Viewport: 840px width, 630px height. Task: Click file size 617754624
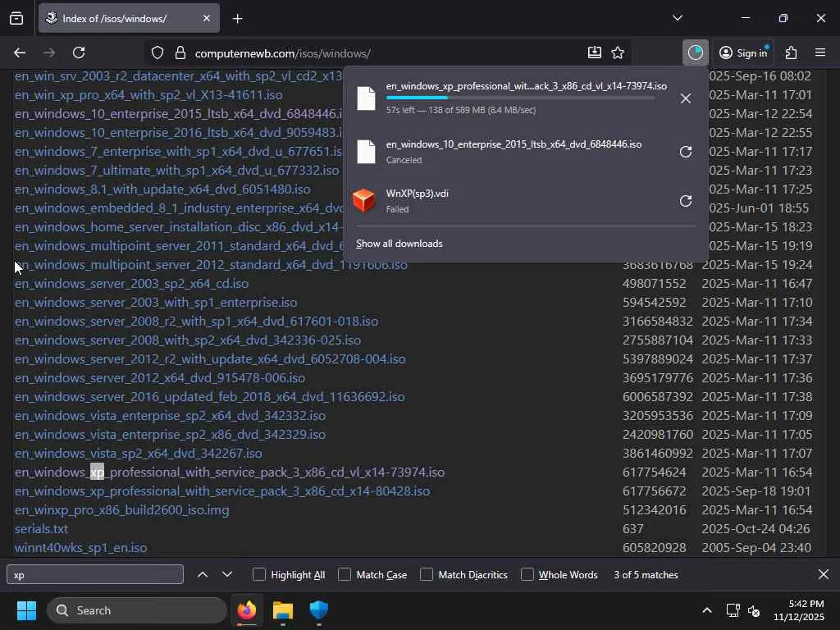coord(654,472)
